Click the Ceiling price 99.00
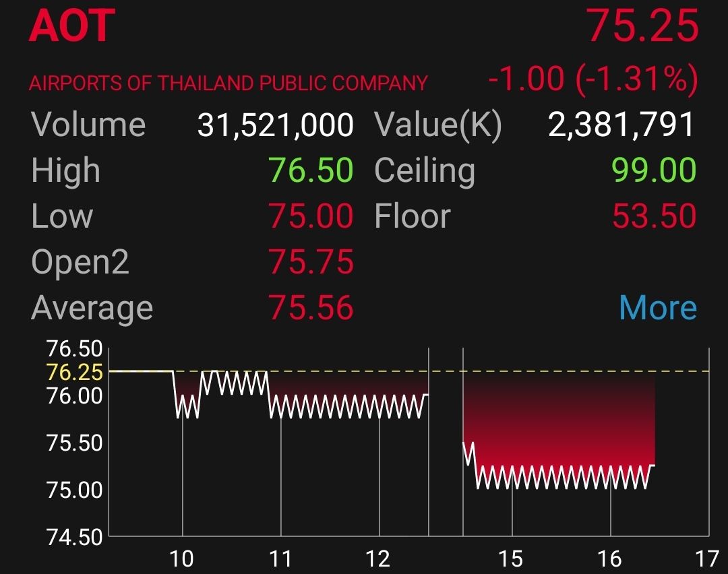The image size is (728, 574). coord(654,170)
